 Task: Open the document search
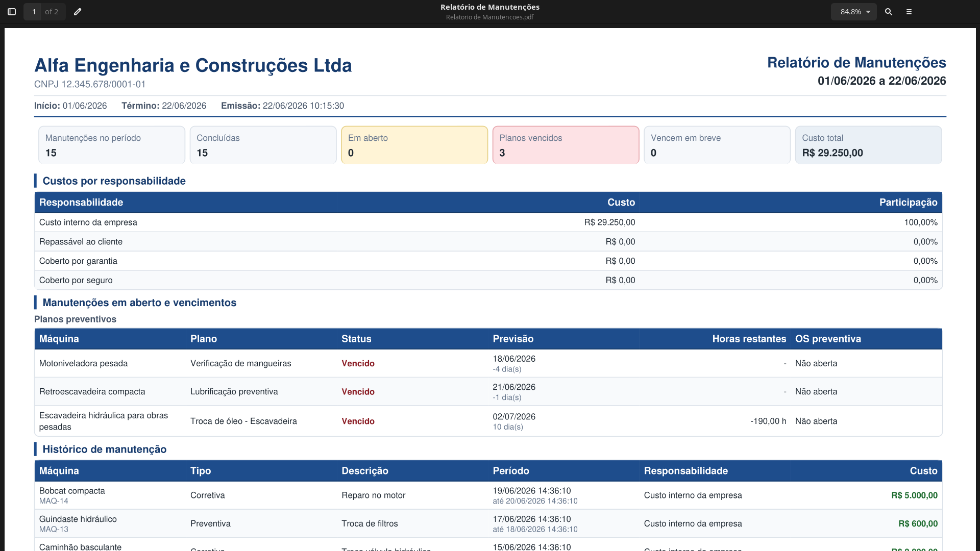point(889,12)
